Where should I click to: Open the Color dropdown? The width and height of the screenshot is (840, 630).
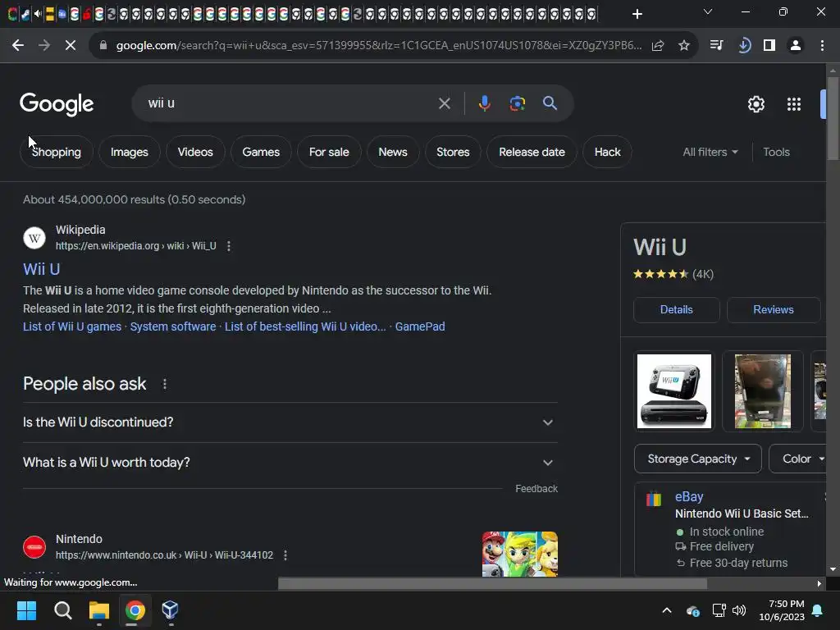coord(798,459)
